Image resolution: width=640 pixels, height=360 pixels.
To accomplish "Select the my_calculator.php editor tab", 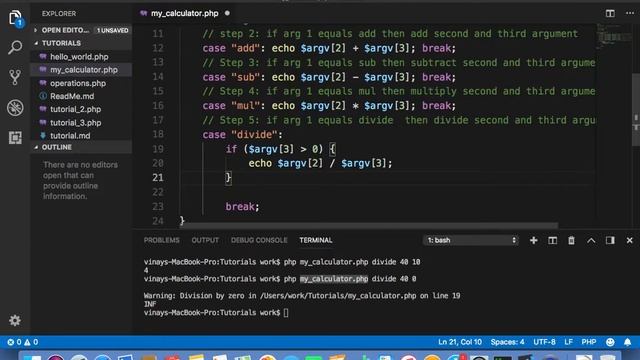I will (x=184, y=13).
